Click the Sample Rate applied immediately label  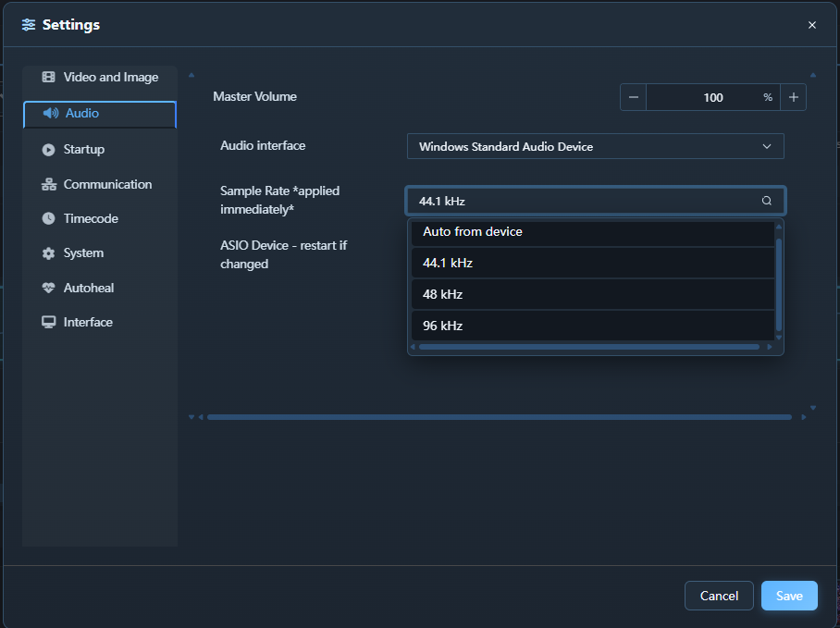tap(280, 200)
